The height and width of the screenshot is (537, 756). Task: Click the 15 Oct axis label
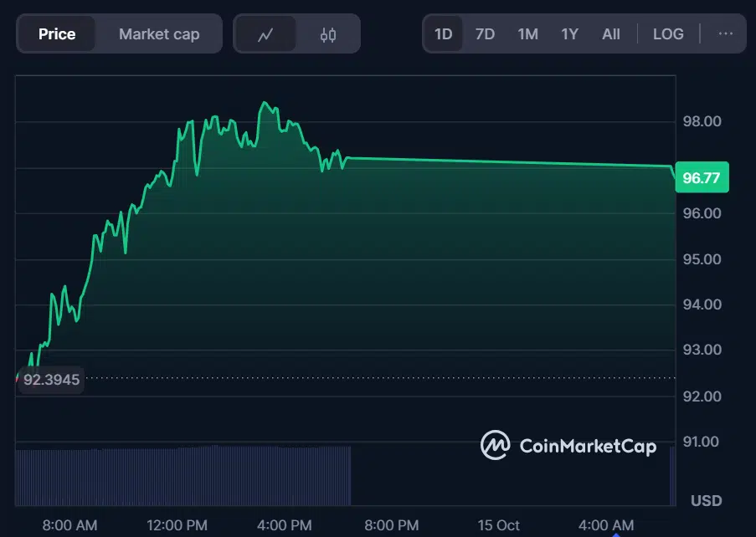coord(498,524)
